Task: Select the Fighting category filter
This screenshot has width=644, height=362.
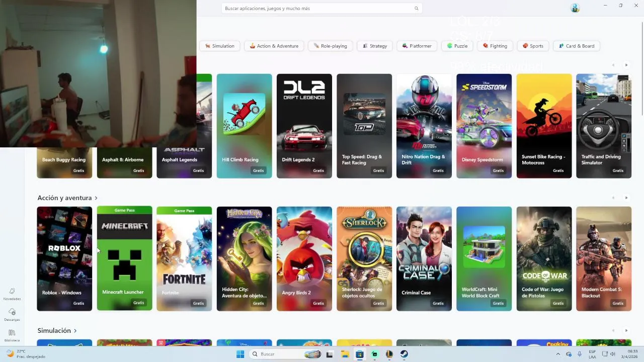Action: click(x=495, y=46)
